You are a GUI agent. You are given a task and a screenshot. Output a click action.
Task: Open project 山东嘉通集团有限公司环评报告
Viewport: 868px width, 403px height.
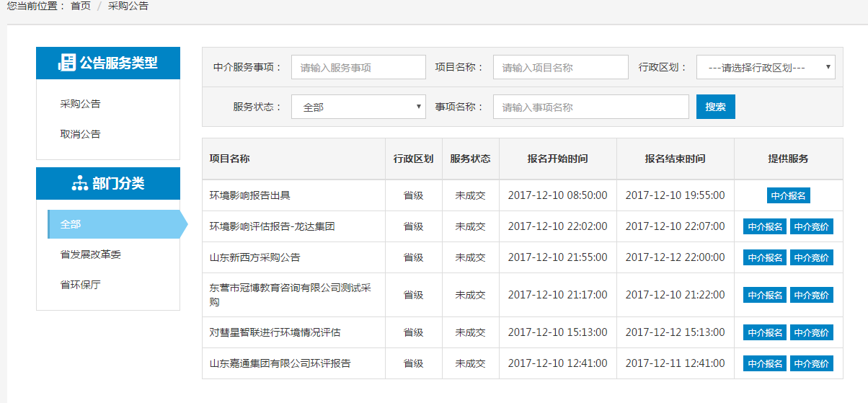[280, 363]
